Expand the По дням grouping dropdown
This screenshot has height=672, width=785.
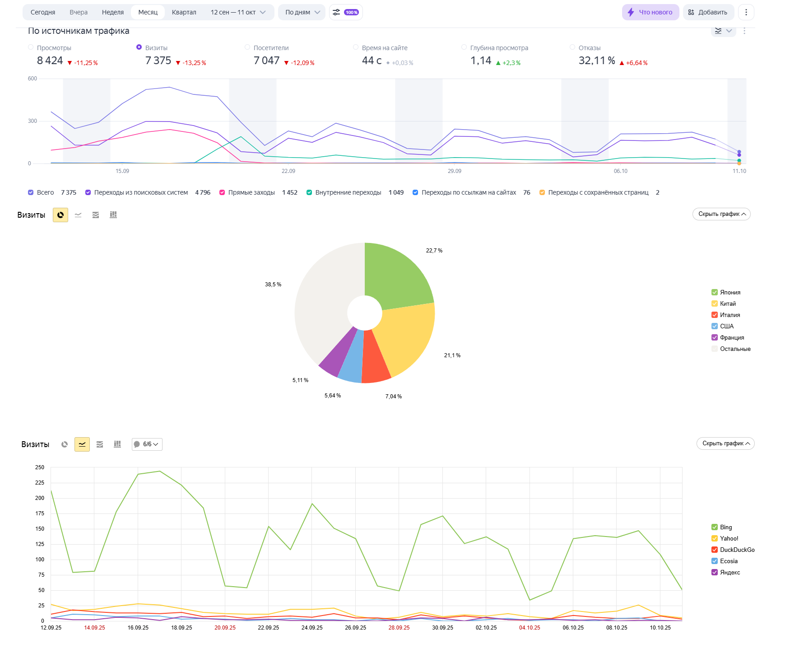click(302, 12)
